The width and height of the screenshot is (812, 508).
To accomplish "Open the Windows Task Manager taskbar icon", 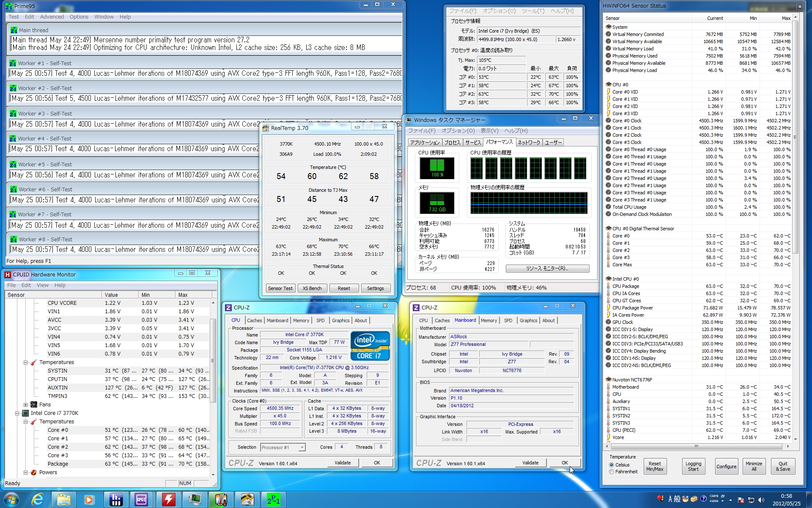I will pos(195,500).
